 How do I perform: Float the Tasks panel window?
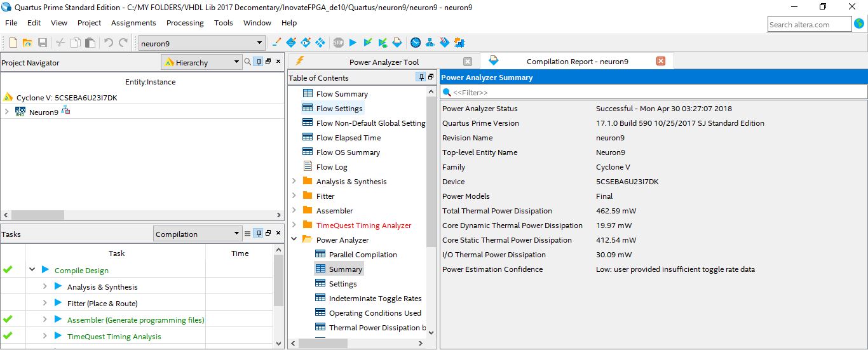coord(268,234)
